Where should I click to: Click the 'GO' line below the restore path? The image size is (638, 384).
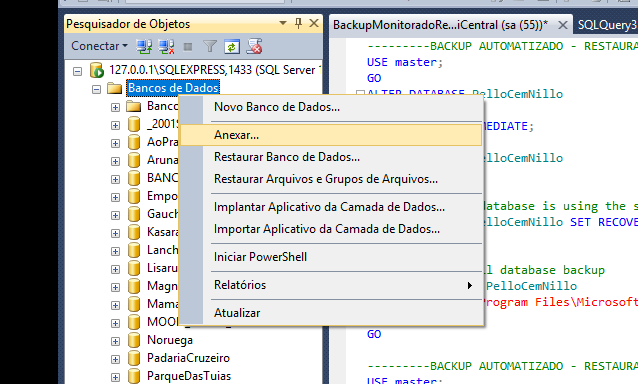click(374, 334)
